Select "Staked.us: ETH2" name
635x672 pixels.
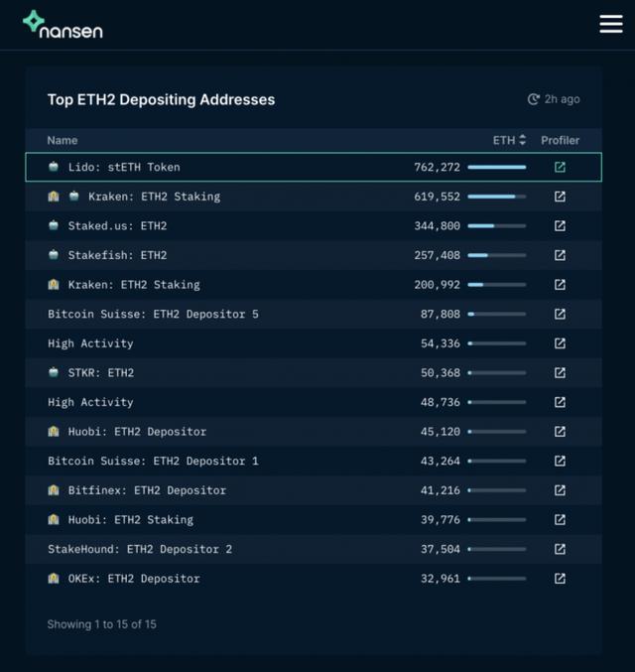117,226
